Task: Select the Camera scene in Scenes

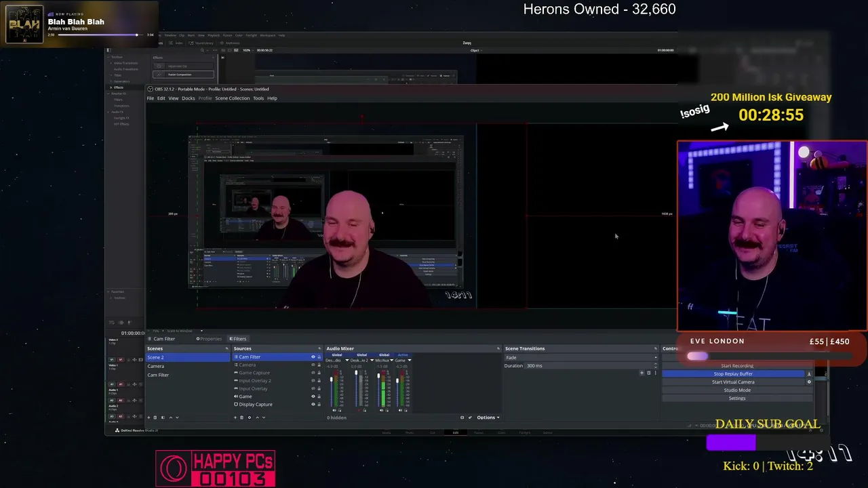Action: [188, 366]
